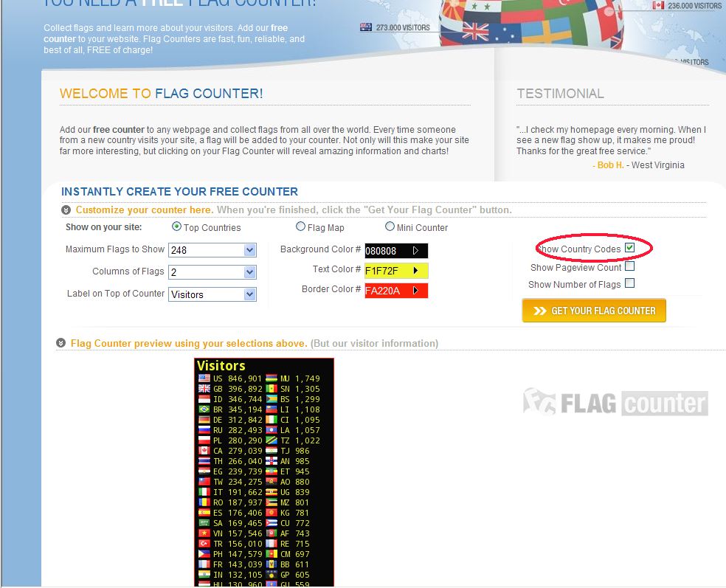
Task: Click the BR flag beside 345,194
Action: pos(204,409)
